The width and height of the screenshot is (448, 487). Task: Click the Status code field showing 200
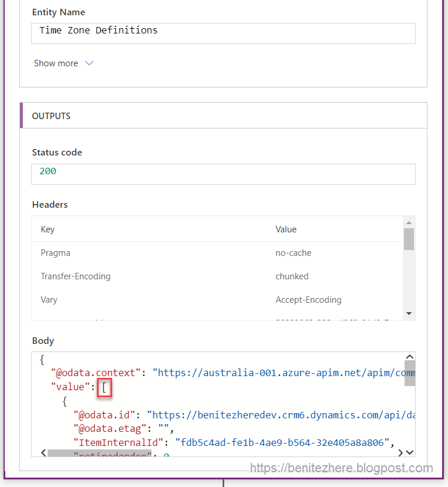pos(223,174)
